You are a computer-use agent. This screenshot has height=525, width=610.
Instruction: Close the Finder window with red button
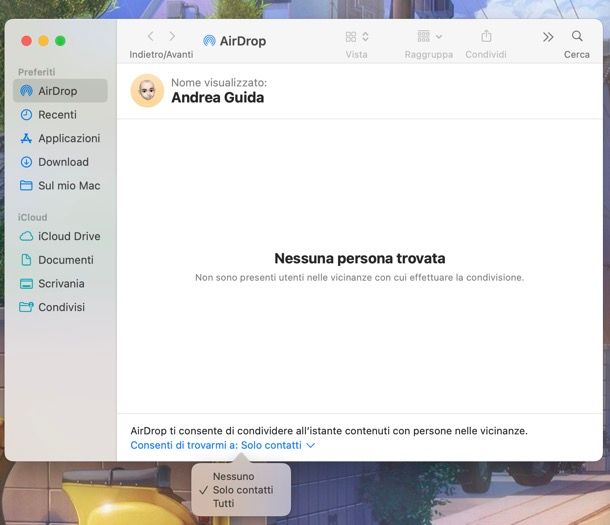click(26, 41)
